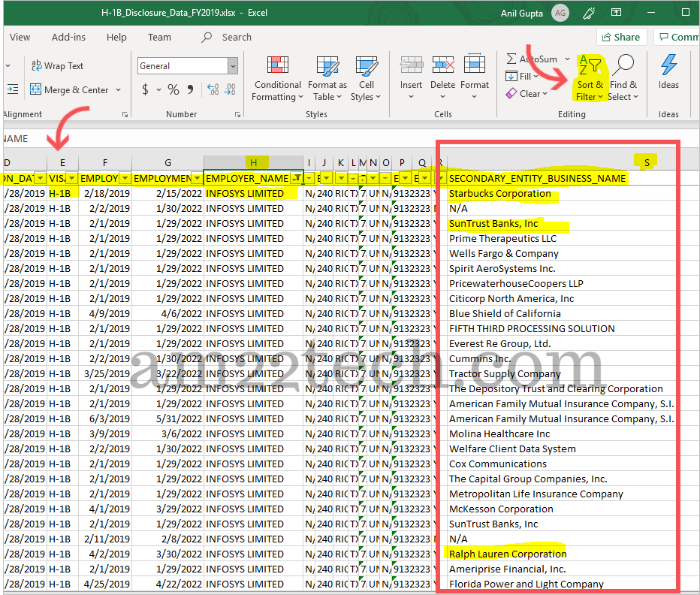Click Decrease Decimal
Screen dimensions: 700x595
tap(230, 90)
